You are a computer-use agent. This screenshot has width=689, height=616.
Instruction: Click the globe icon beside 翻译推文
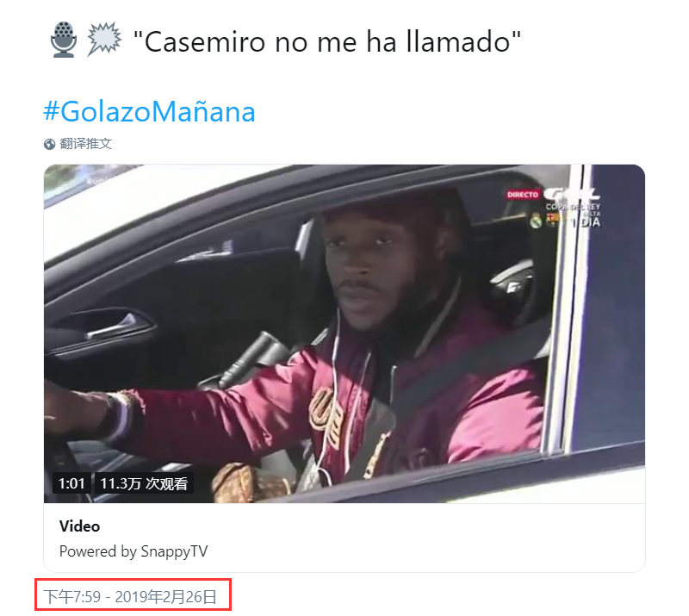(49, 144)
